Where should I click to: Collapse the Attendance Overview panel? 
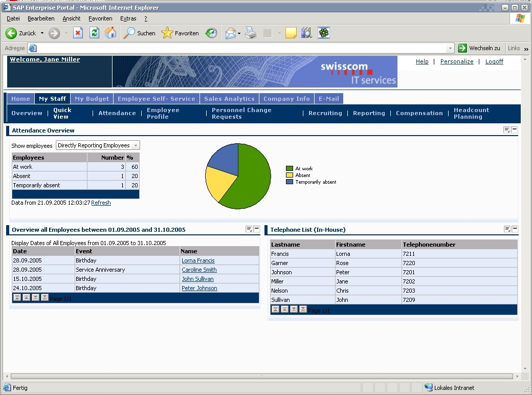pos(515,130)
